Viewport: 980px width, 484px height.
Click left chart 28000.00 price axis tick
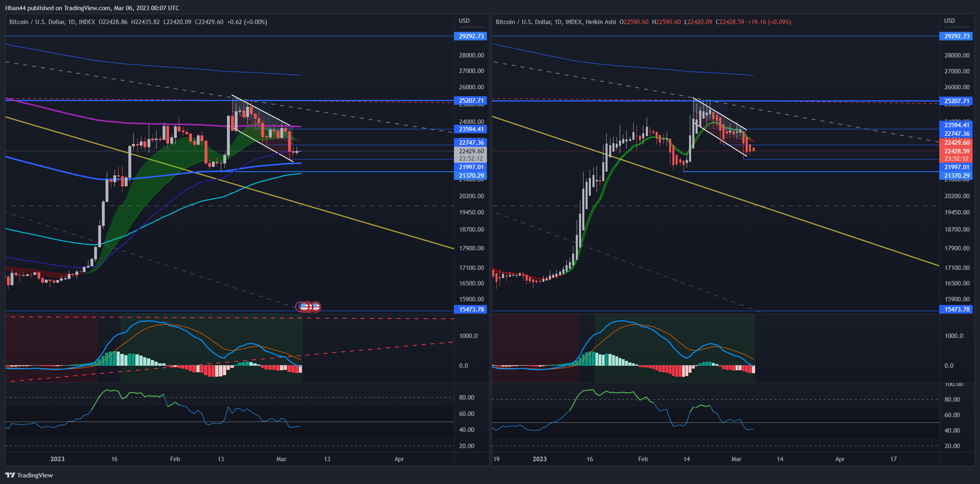point(471,55)
